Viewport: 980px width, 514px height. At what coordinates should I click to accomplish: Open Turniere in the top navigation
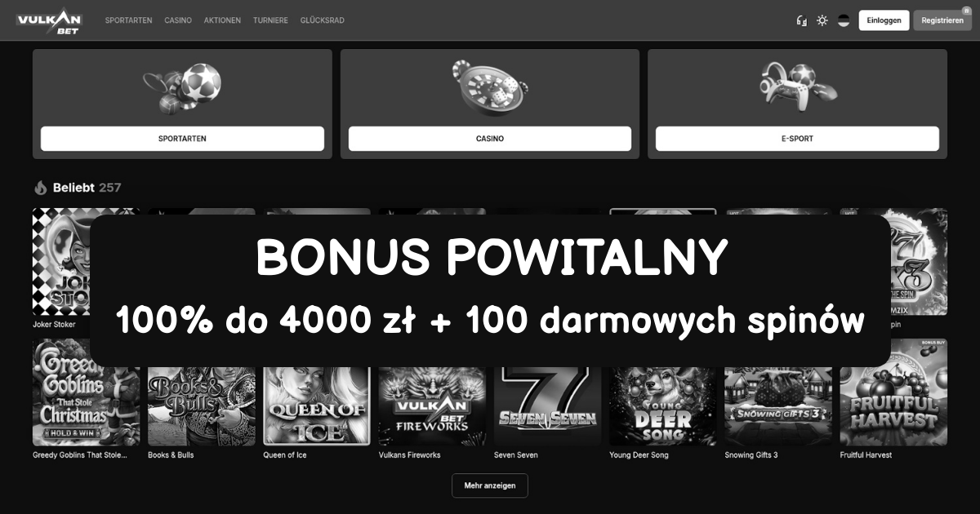270,20
